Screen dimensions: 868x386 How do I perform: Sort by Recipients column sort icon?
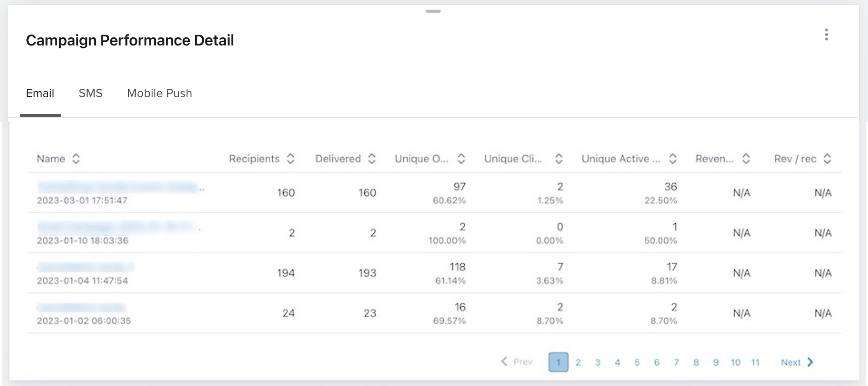coord(290,159)
